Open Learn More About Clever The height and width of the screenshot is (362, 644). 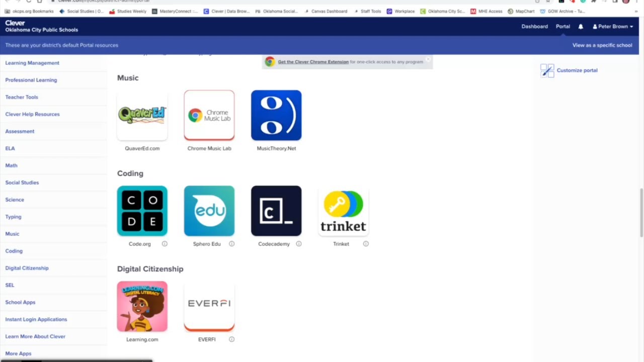(35, 336)
